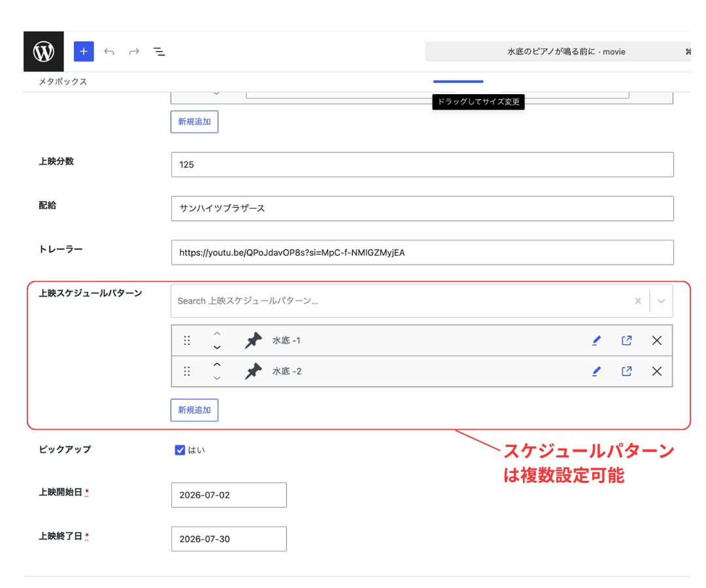Screen dimensions: 706x588
Task: Click the 配給 field with サンハイツブラザース
Action: pyautogui.click(x=422, y=208)
